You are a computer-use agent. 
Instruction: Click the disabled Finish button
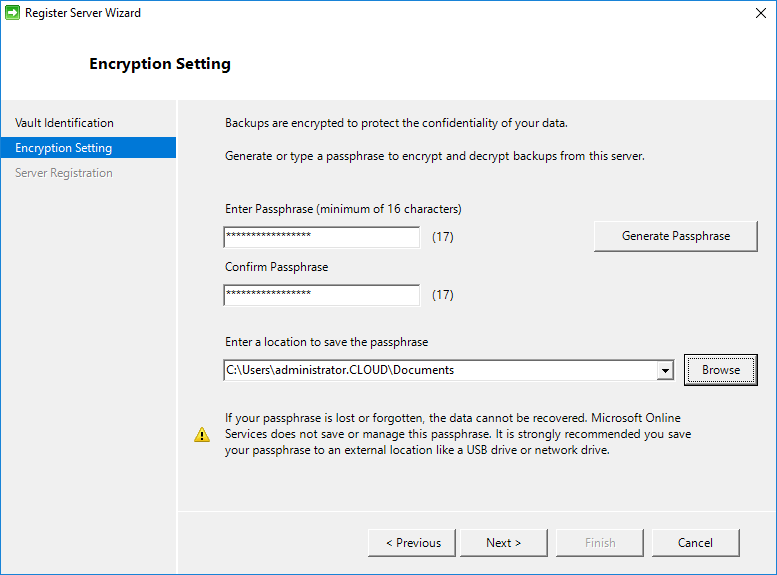pos(600,543)
